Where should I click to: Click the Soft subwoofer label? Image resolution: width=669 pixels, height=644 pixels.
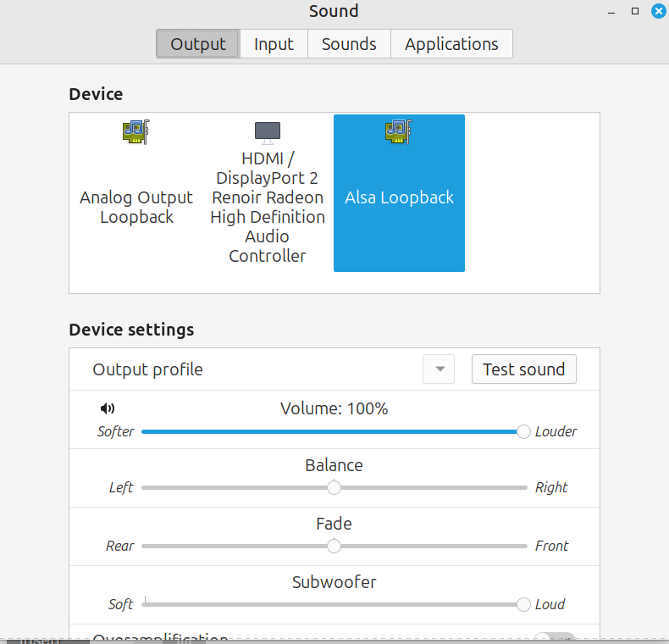click(121, 605)
